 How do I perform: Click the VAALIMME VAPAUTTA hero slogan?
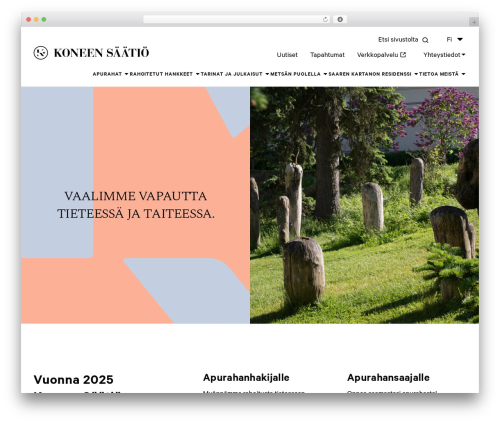pyautogui.click(x=135, y=205)
